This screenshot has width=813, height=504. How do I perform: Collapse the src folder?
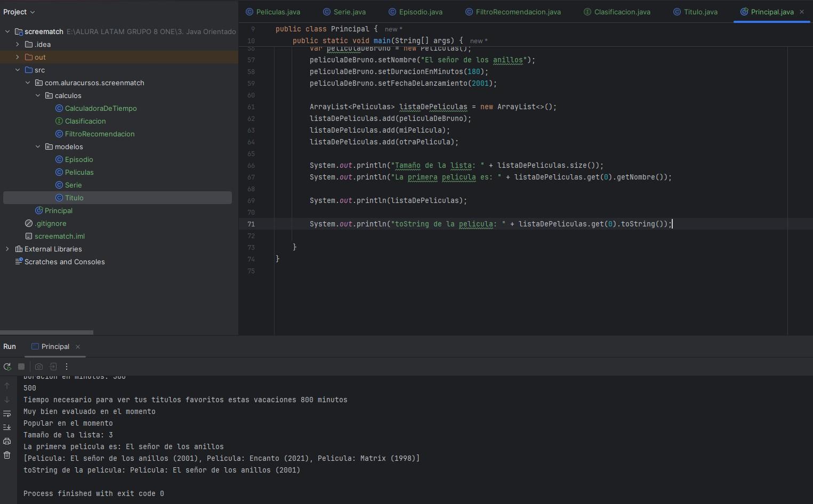pos(18,70)
